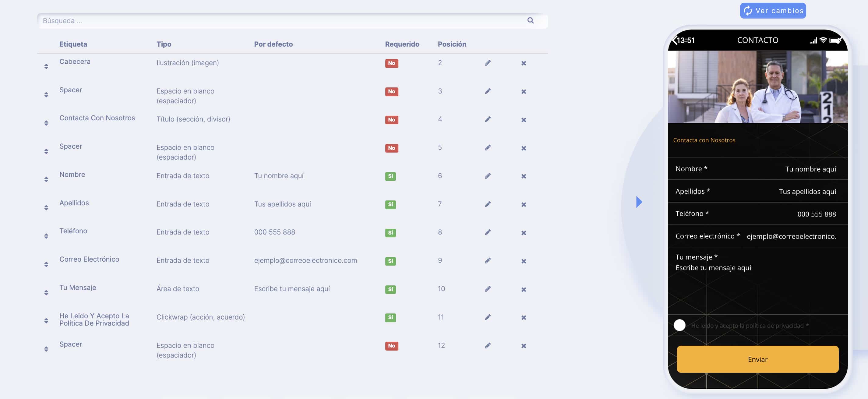The image size is (868, 399).
Task: Click reorder handle for Tu Mensaje row
Action: [46, 292]
